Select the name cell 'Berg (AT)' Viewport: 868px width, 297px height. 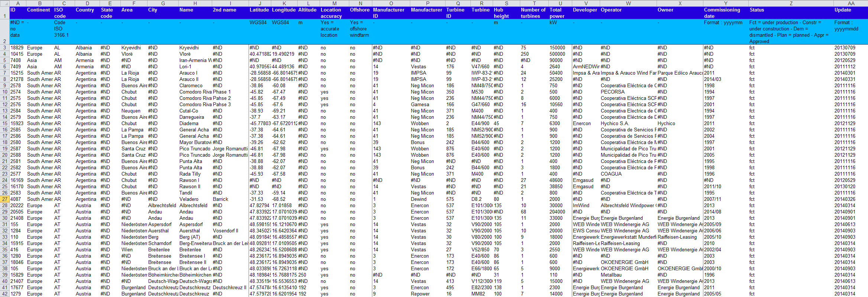(x=195, y=237)
